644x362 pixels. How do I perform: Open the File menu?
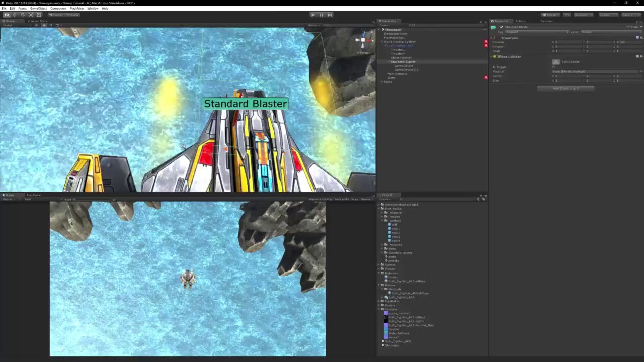pos(4,9)
